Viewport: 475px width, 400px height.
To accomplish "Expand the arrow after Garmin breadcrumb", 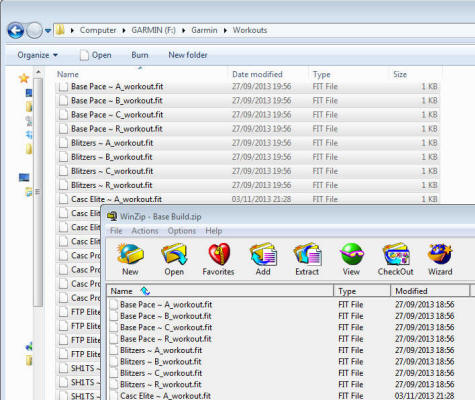I will 225,30.
